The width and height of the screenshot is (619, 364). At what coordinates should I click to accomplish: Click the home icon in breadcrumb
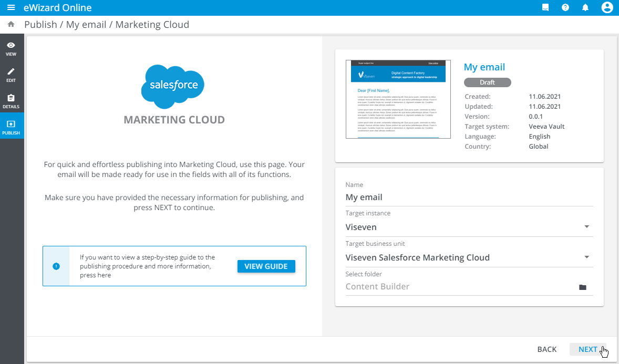tap(11, 25)
